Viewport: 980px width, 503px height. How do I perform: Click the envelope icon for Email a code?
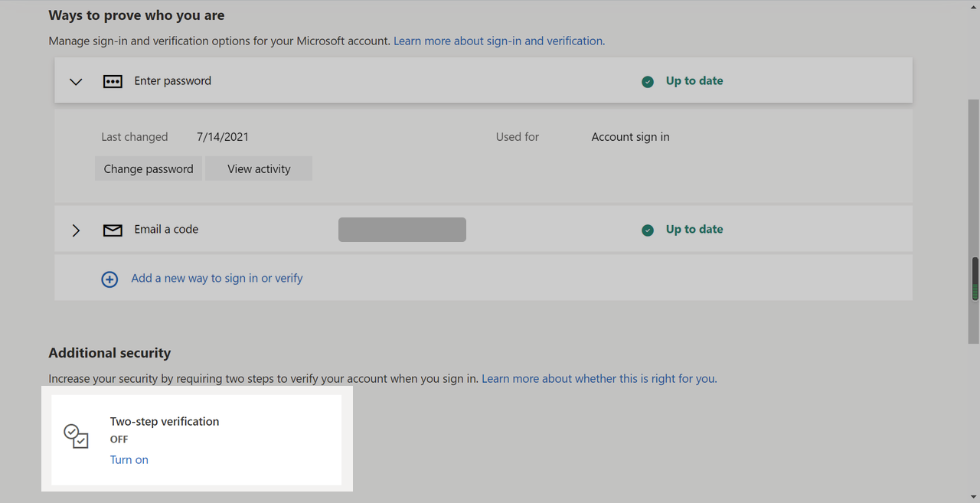[113, 230]
